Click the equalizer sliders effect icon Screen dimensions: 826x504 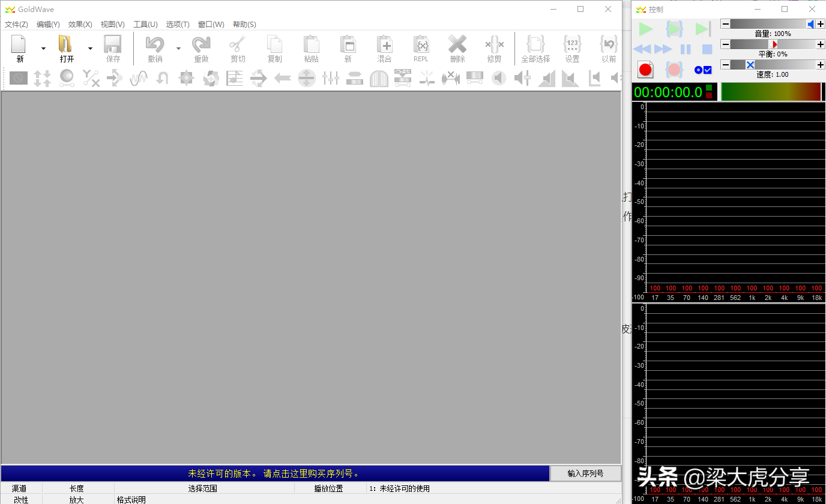point(331,78)
